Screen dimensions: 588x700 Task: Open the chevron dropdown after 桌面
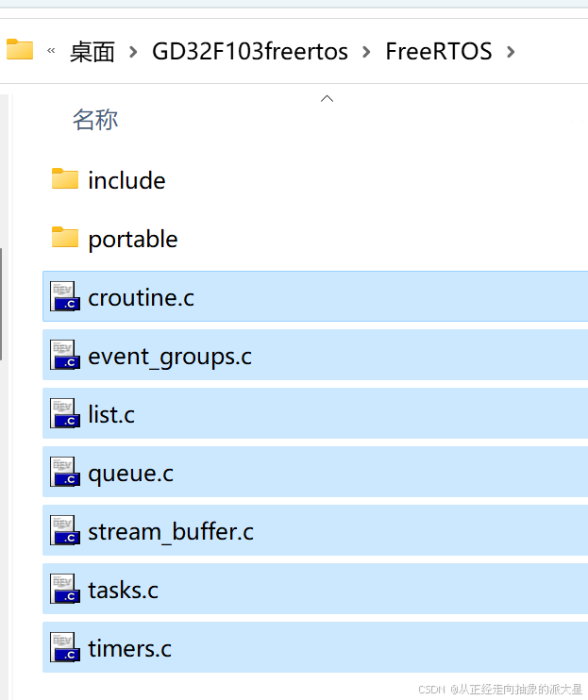pos(133,52)
